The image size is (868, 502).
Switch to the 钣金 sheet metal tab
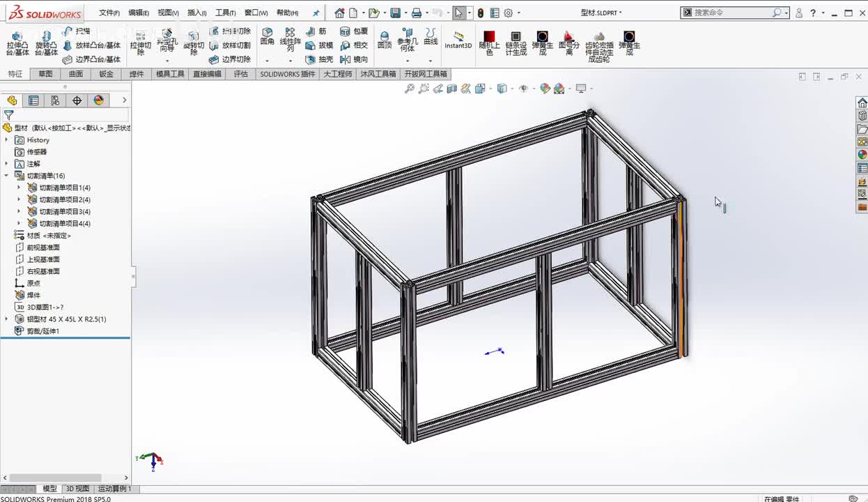coord(107,74)
